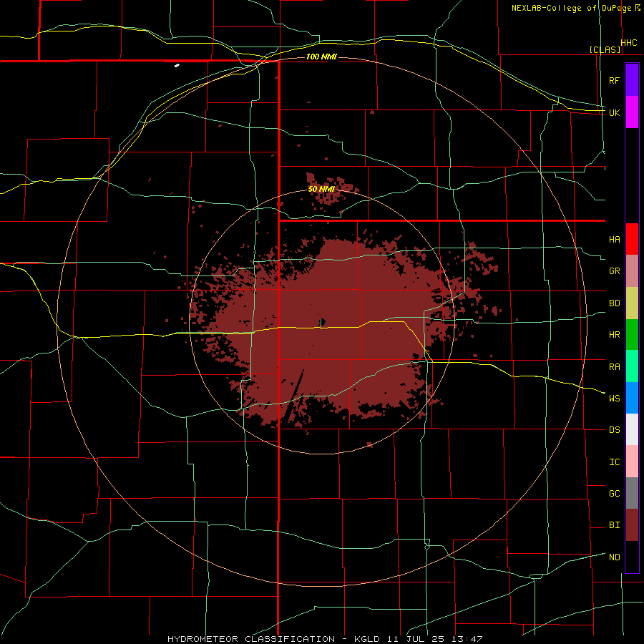Click the small white marker in upper left map
The image size is (644, 644).
(177, 65)
